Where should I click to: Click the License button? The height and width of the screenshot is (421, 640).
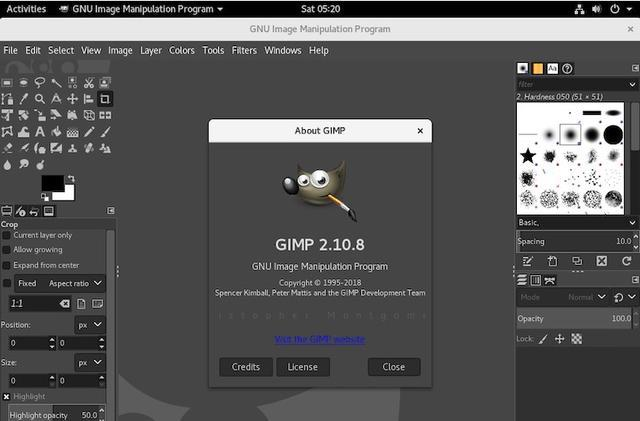[x=302, y=367]
